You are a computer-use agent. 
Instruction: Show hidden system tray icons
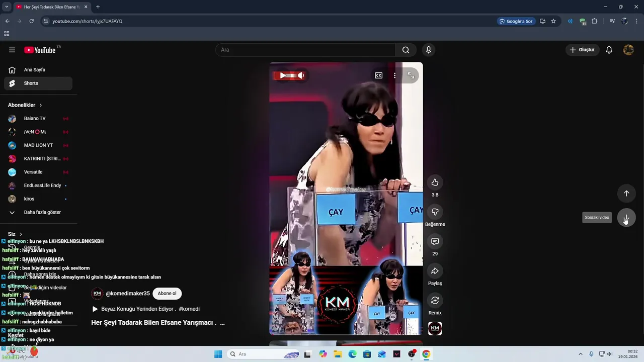pyautogui.click(x=581, y=354)
